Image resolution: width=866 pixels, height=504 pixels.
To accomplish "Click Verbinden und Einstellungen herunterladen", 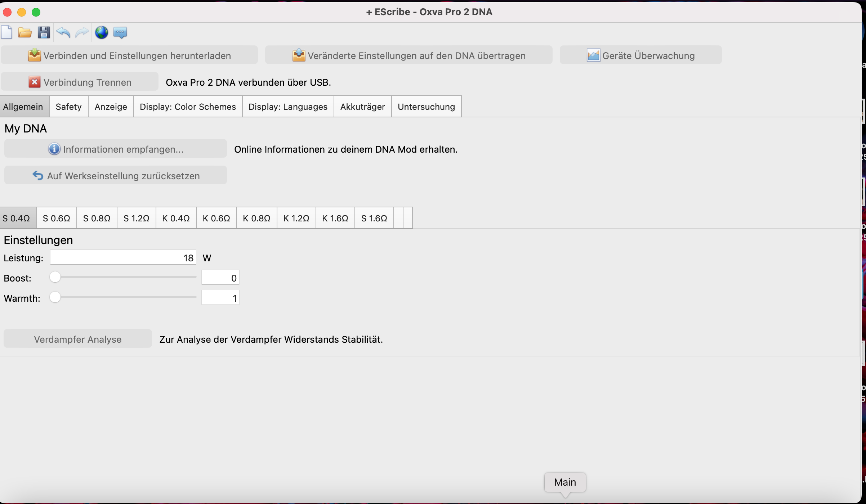I will [129, 55].
